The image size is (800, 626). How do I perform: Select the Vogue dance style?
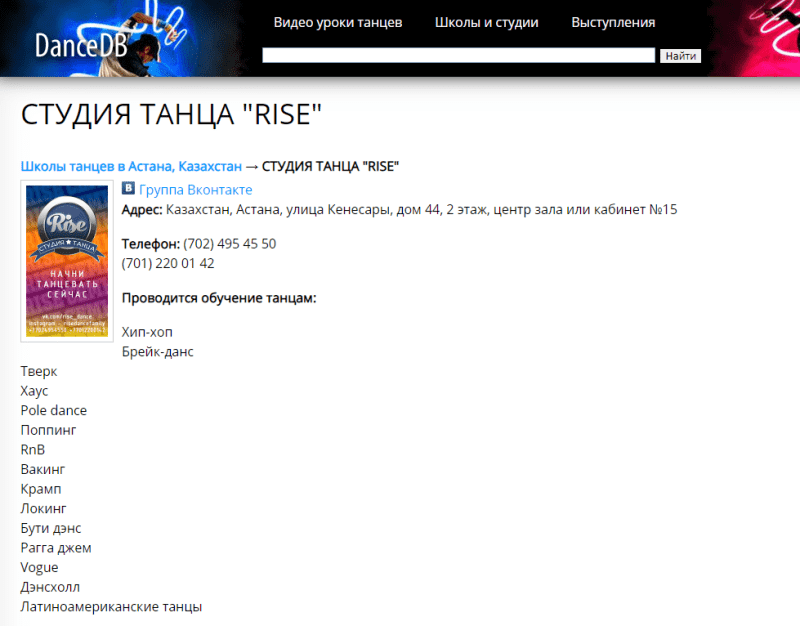pyautogui.click(x=37, y=567)
